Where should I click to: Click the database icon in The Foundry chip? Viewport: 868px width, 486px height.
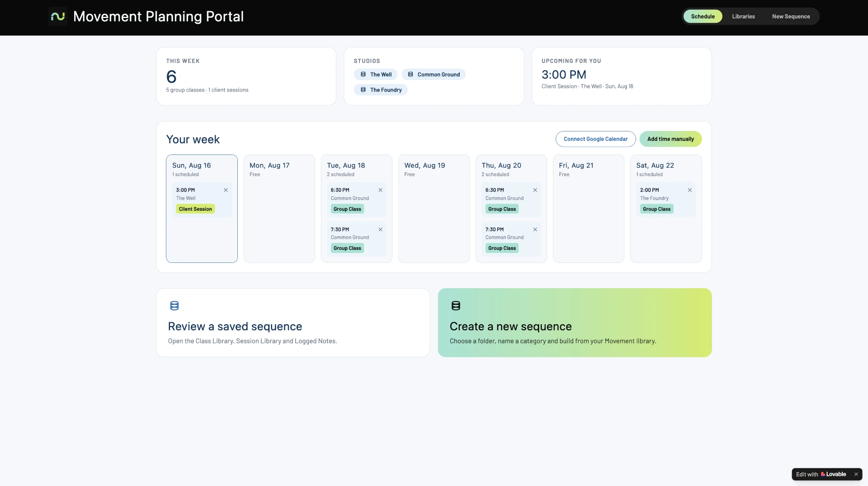[363, 90]
